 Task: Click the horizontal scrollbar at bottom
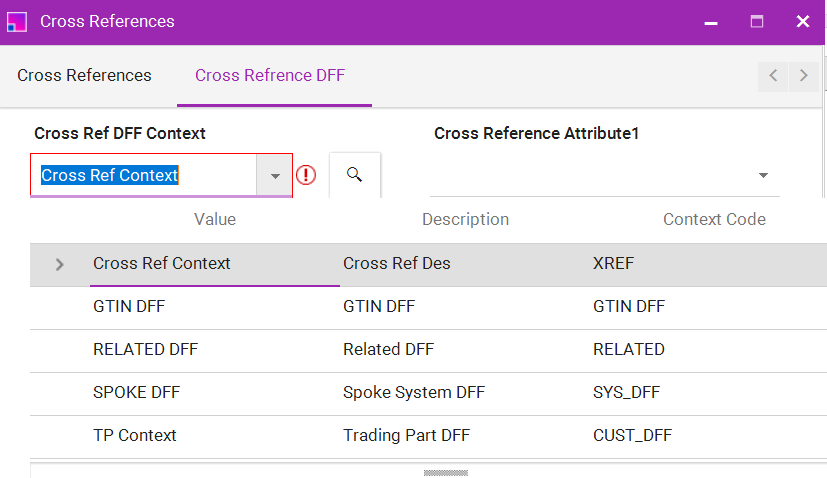point(446,472)
